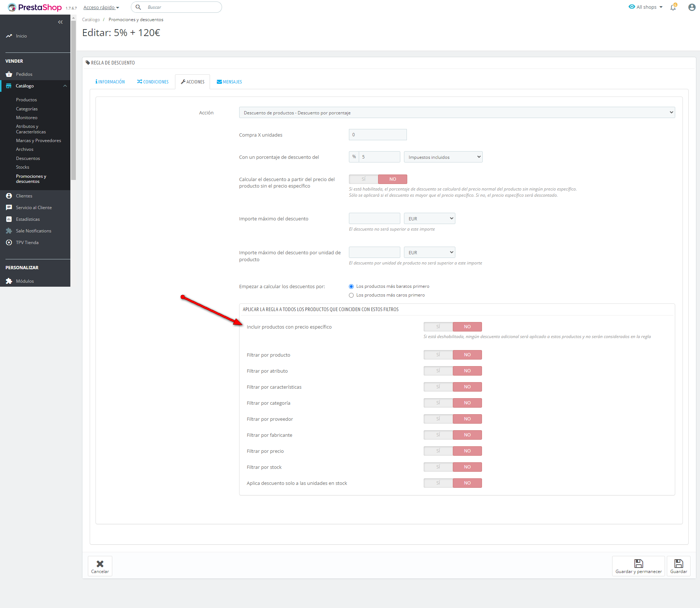This screenshot has width=700, height=608.
Task: Open the user profile avatar icon
Action: [692, 7]
